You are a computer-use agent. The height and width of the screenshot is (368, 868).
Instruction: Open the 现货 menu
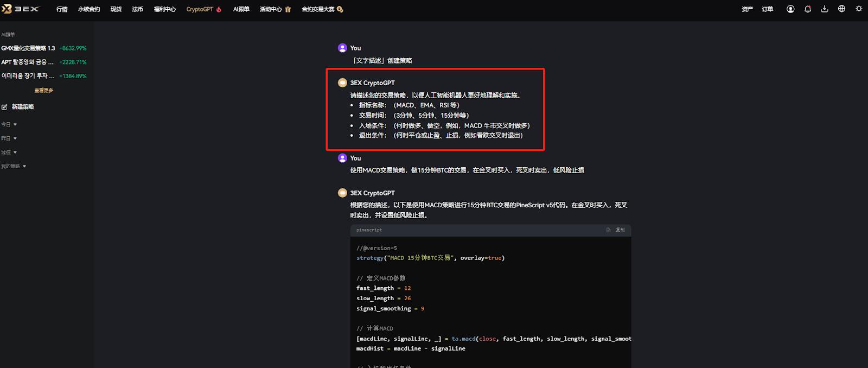tap(116, 9)
